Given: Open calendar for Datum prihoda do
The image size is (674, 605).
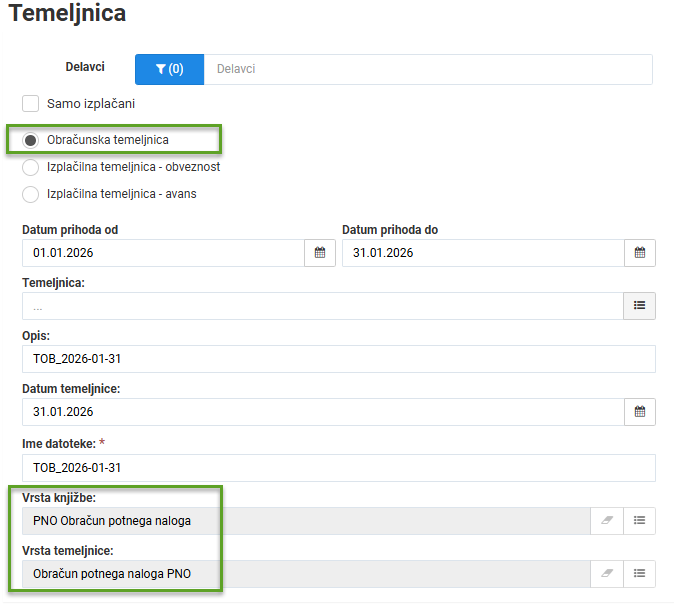Looking at the screenshot, I should [x=640, y=253].
